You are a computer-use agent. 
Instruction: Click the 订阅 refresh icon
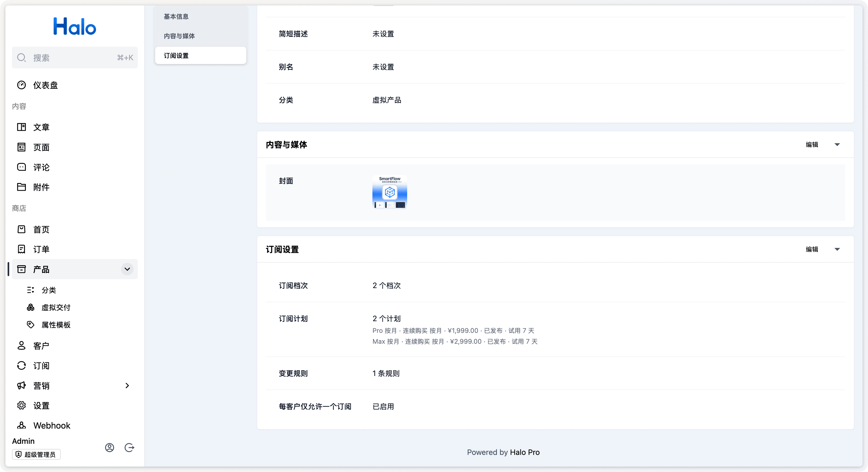21,366
